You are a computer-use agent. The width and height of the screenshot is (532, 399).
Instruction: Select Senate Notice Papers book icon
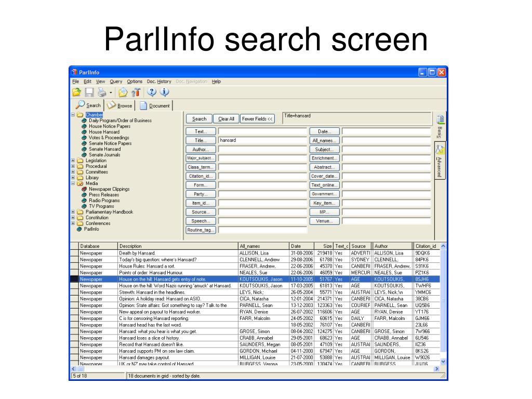[x=84, y=143]
